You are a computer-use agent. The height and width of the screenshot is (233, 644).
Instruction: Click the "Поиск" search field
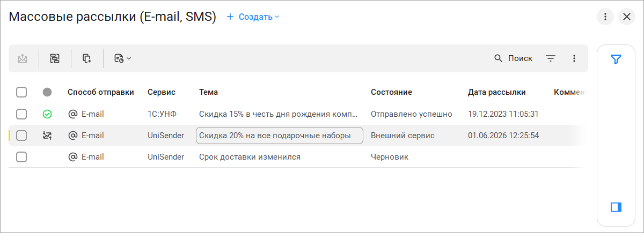[x=513, y=58]
